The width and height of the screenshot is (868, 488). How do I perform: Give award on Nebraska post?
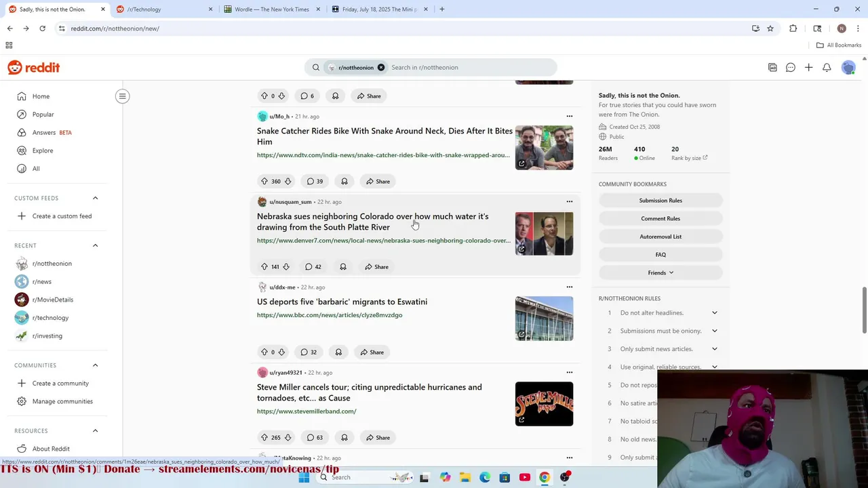pos(343,266)
